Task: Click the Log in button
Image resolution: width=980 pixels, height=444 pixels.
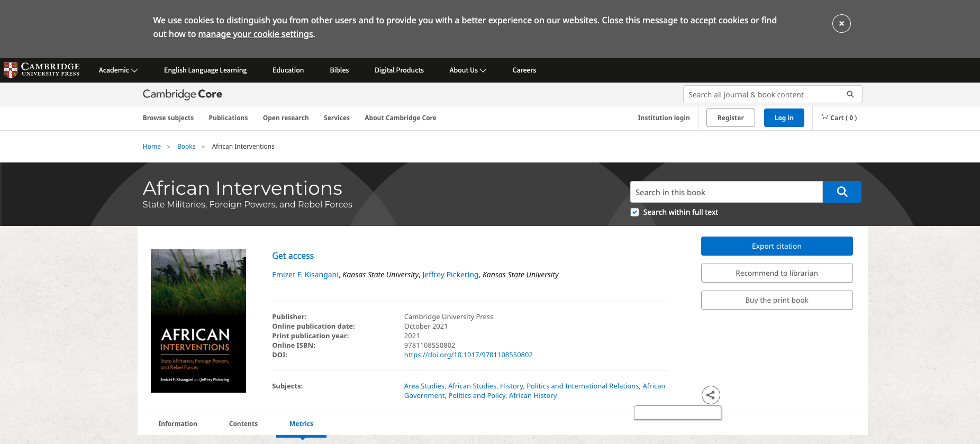Action: [784, 118]
